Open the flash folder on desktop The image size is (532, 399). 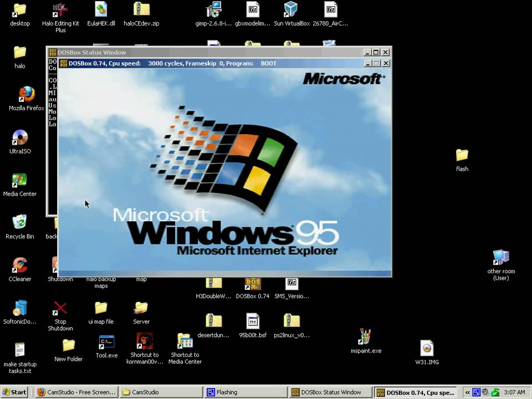click(462, 156)
